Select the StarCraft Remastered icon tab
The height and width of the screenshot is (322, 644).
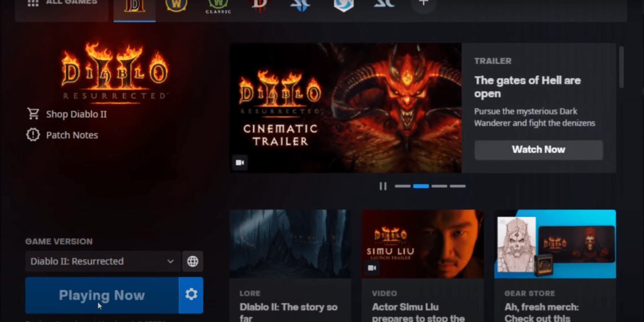tap(384, 4)
